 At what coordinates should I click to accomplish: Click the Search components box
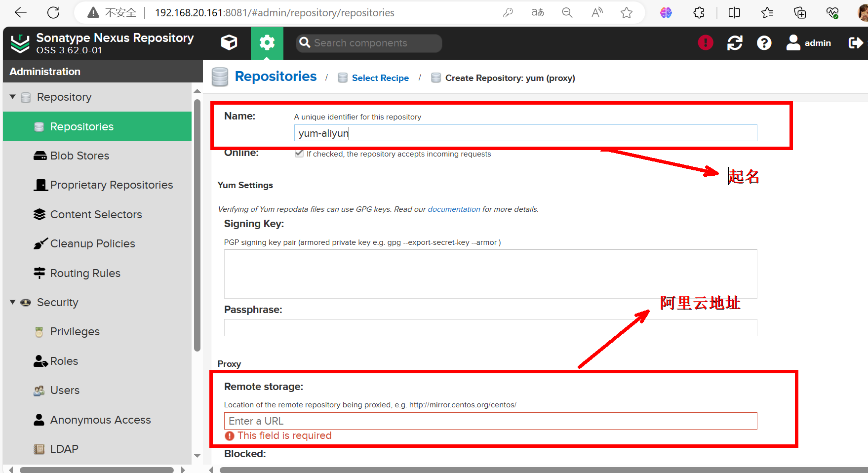tap(369, 43)
